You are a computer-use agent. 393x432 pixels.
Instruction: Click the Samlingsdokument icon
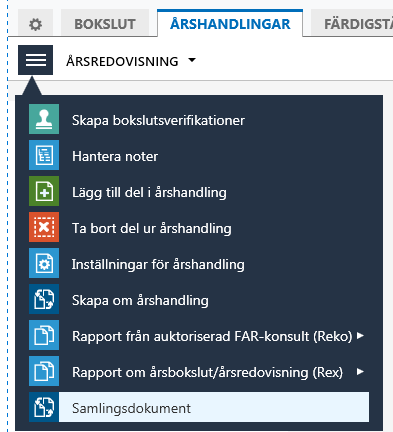(44, 407)
